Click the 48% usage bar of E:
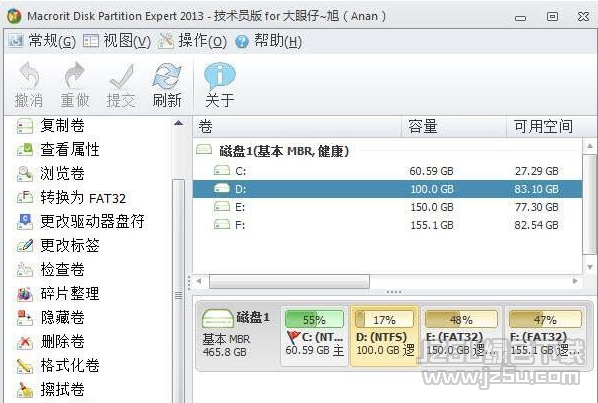Image resolution: width=598 pixels, height=403 pixels. click(x=461, y=319)
